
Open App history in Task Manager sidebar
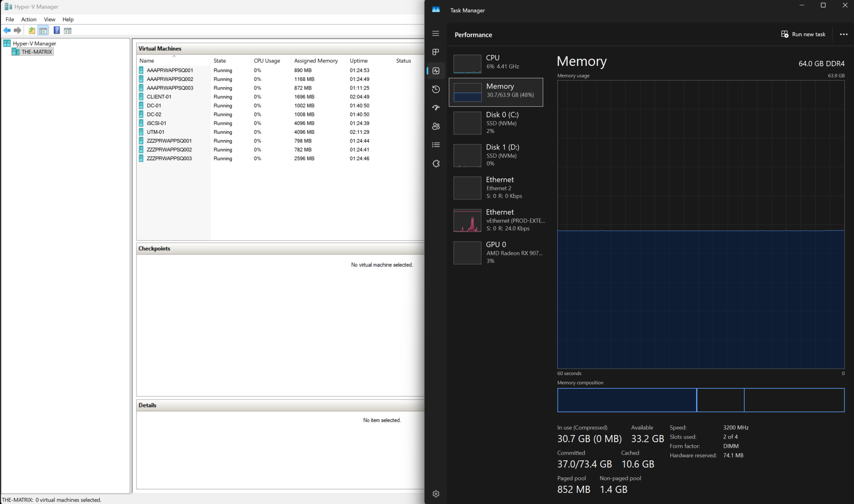click(x=436, y=89)
